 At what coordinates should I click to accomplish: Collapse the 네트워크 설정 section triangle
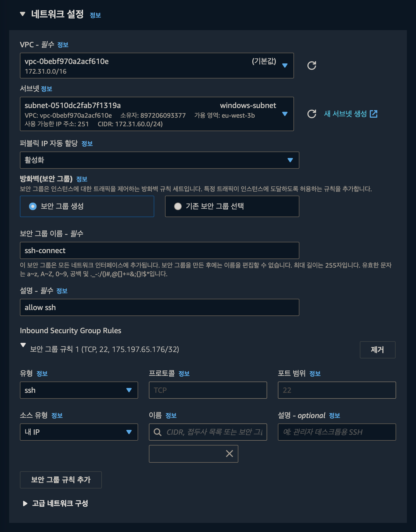[x=23, y=14]
